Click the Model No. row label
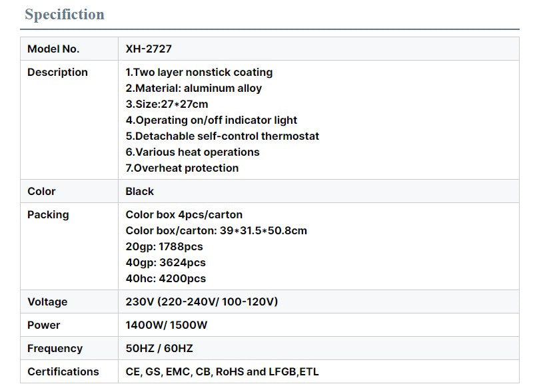The image size is (533, 392). click(x=53, y=49)
